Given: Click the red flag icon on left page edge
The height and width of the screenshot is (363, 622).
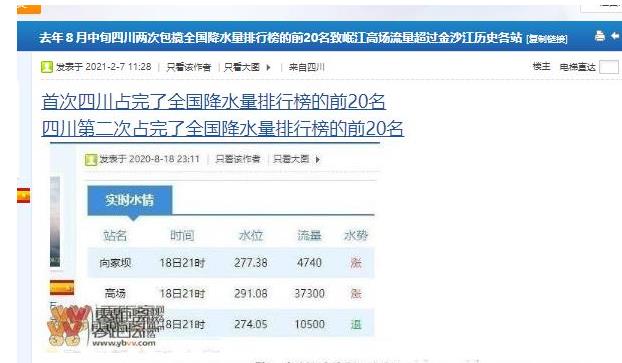Looking at the screenshot, I should (23, 196).
